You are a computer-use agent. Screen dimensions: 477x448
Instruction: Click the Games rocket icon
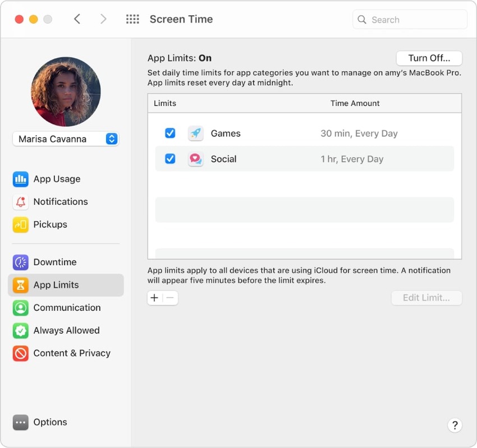pyautogui.click(x=195, y=133)
